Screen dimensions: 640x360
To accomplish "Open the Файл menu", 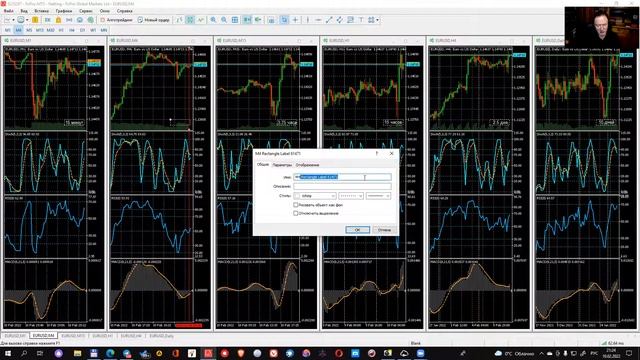I will click(8, 11).
